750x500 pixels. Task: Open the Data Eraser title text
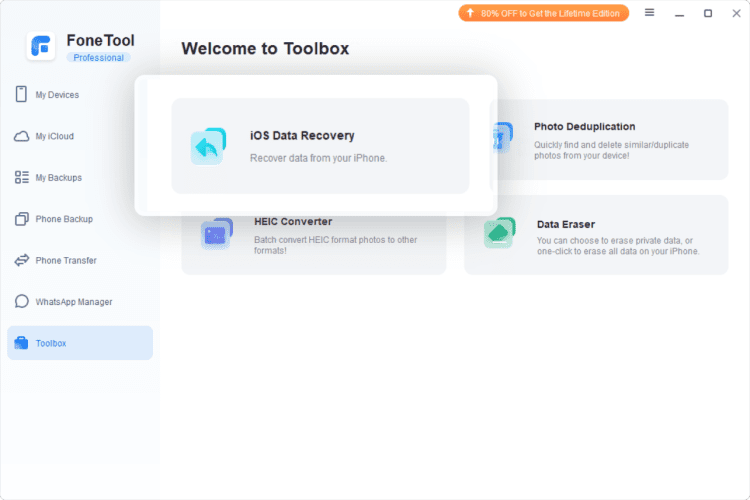point(565,225)
